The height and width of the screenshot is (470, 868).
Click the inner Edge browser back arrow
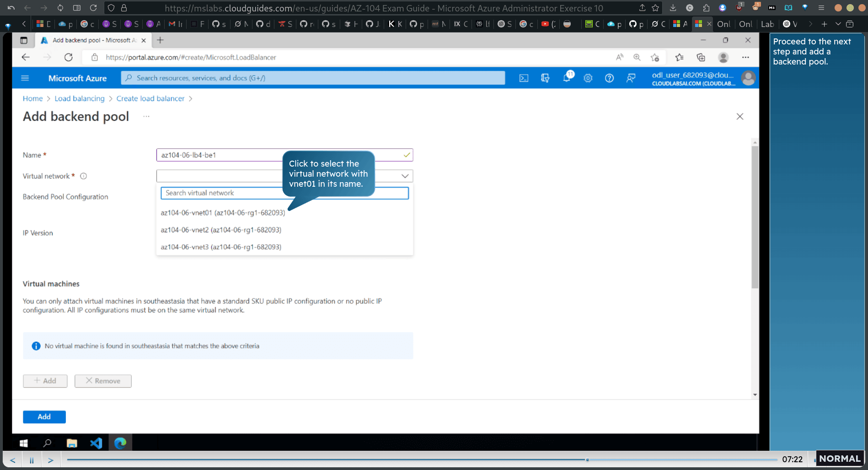[x=26, y=57]
